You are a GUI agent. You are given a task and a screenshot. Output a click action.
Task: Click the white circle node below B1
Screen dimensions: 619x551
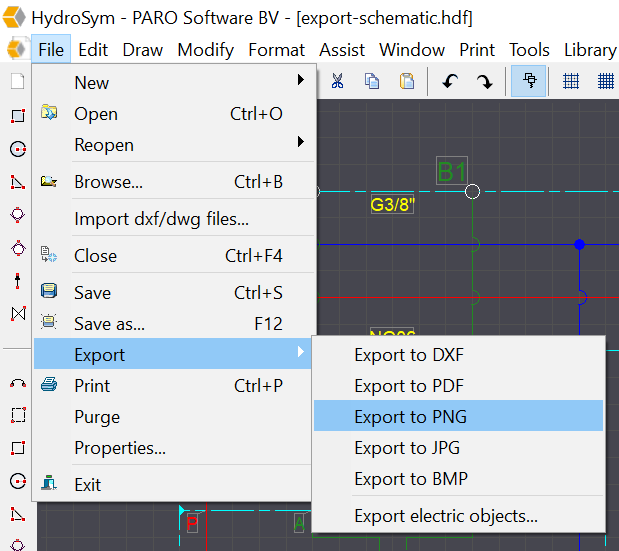pos(472,191)
